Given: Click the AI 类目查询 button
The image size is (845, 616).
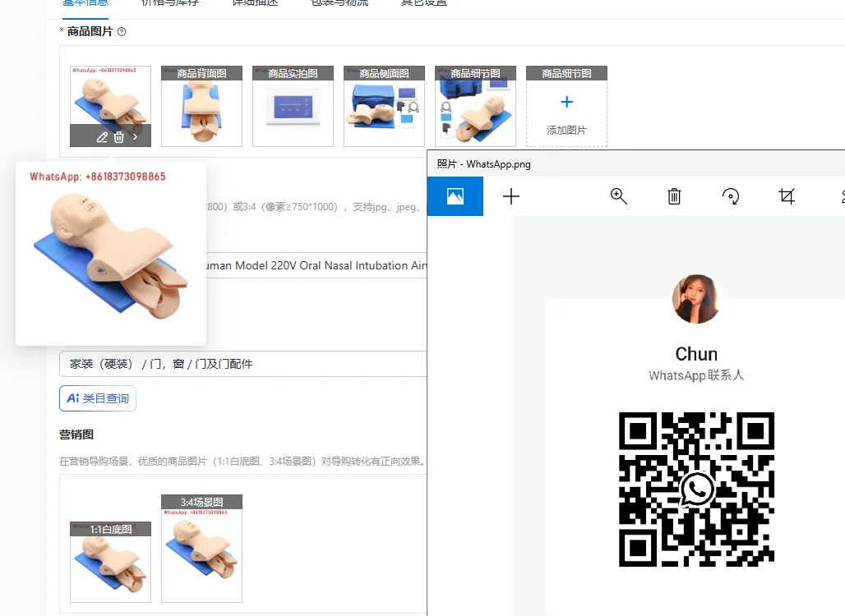Looking at the screenshot, I should tap(98, 398).
